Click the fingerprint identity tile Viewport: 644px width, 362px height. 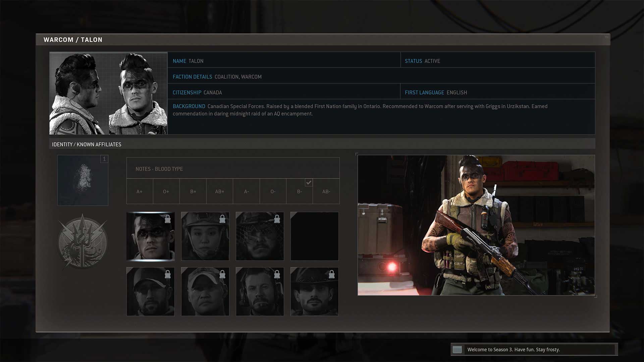tap(83, 180)
